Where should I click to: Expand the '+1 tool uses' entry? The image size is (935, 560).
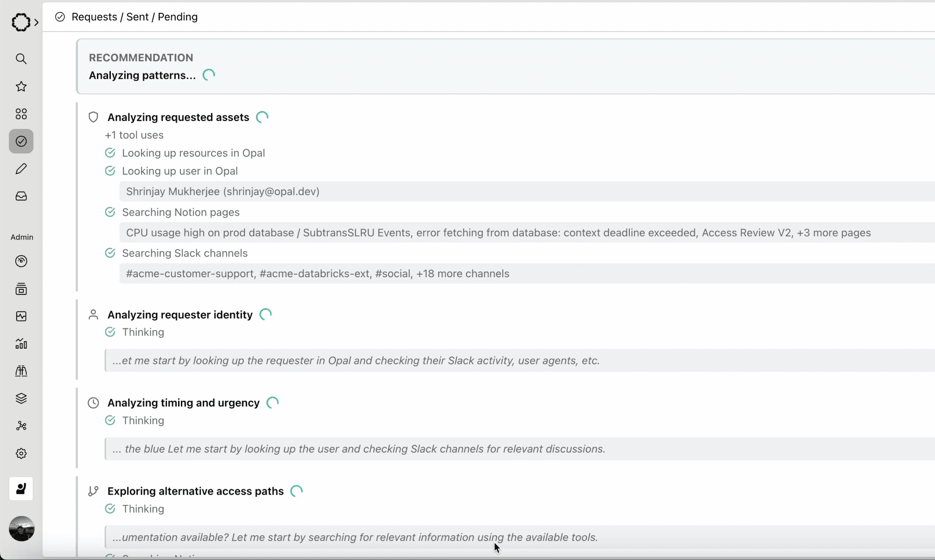click(x=134, y=135)
